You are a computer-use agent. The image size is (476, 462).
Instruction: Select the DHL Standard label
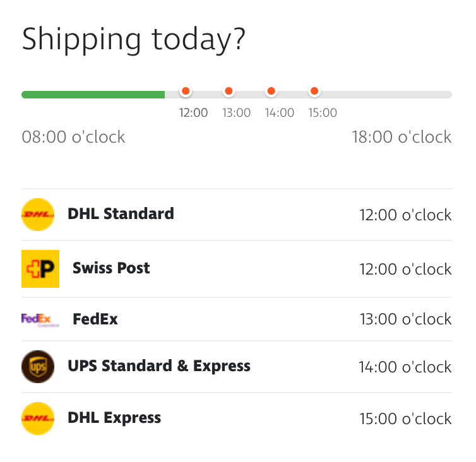coord(121,214)
